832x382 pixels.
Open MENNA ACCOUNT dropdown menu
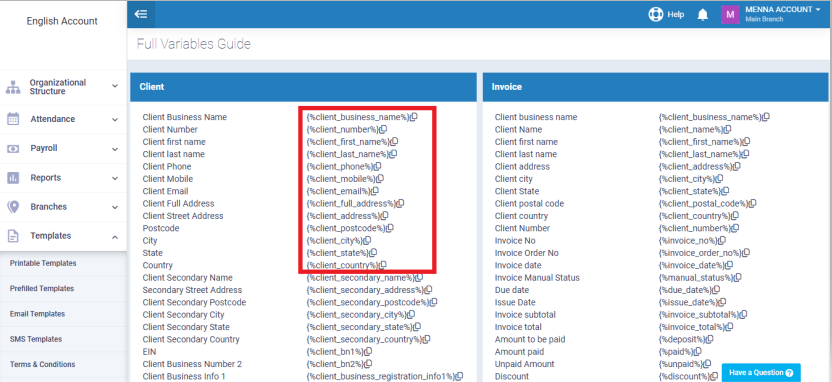tap(783, 10)
